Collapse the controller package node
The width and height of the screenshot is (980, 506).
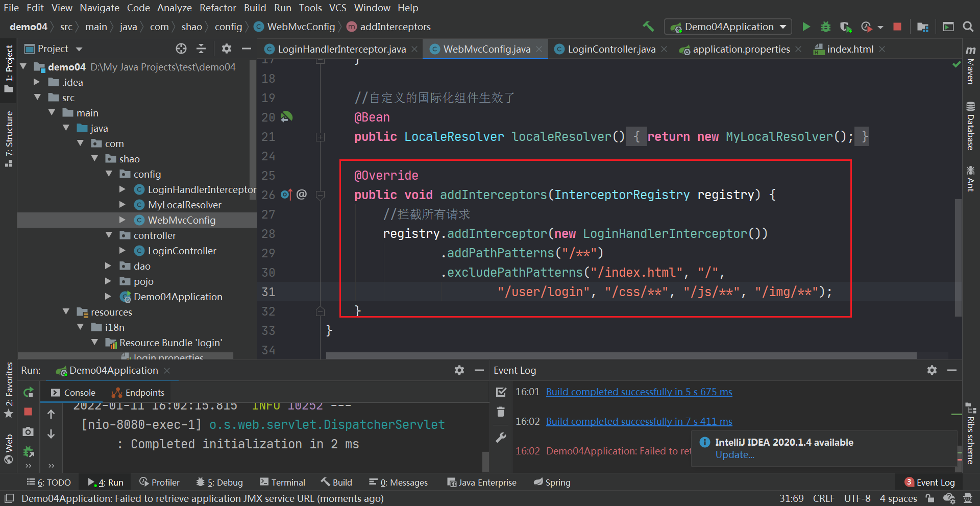point(109,235)
